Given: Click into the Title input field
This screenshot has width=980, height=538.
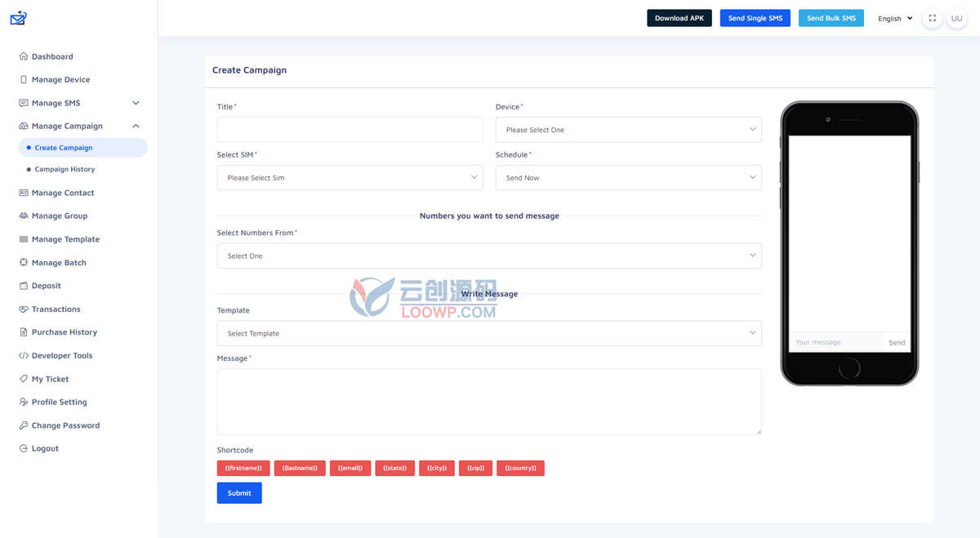Looking at the screenshot, I should point(350,130).
